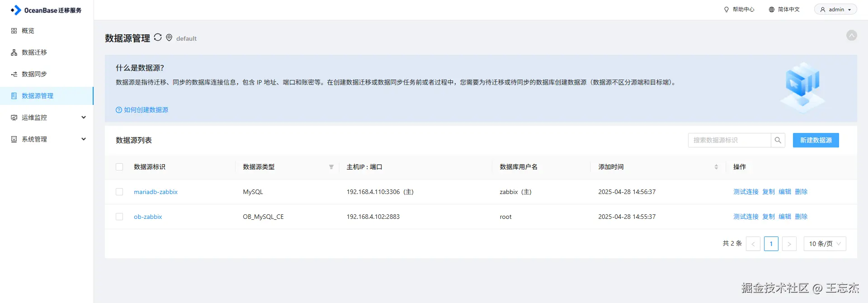
Task: Open 帮助中心 help center
Action: (x=739, y=9)
